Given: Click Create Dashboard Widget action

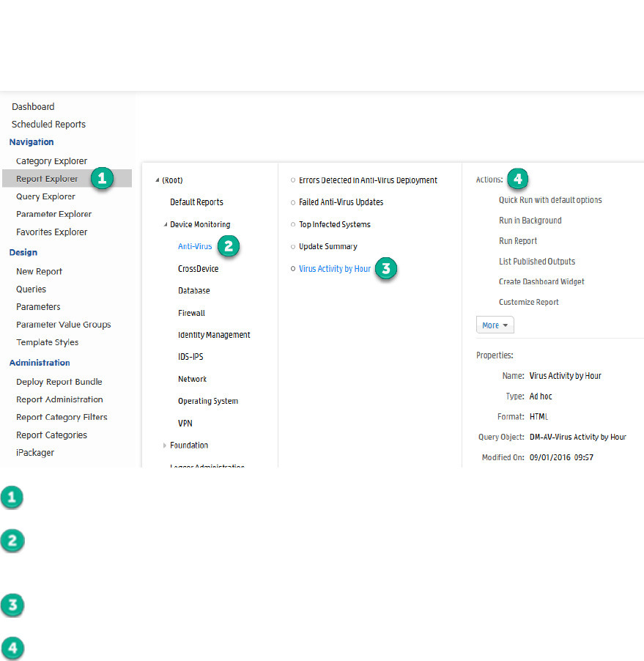Looking at the screenshot, I should click(541, 281).
